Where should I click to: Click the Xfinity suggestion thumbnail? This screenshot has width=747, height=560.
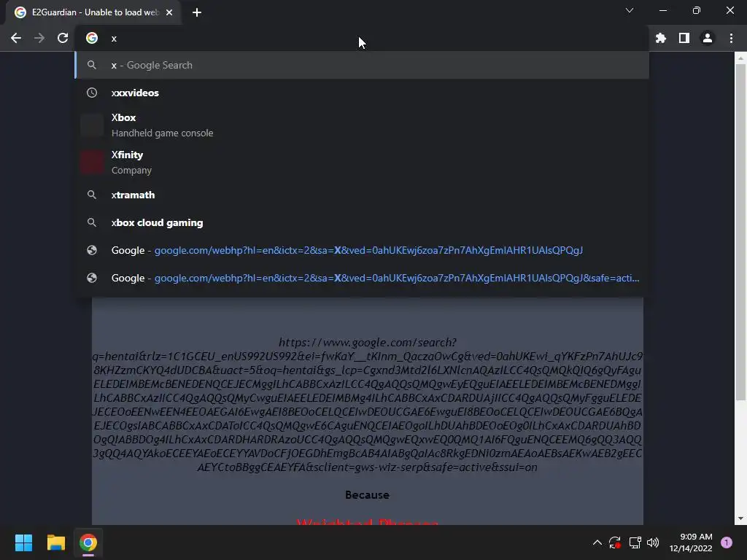click(x=92, y=163)
